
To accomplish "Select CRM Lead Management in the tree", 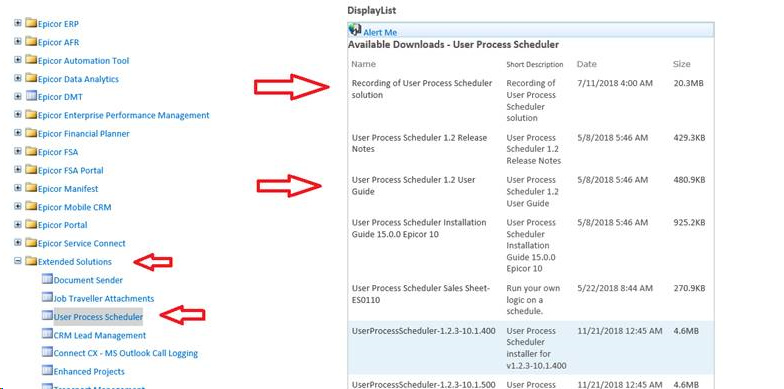I will pos(100,335).
